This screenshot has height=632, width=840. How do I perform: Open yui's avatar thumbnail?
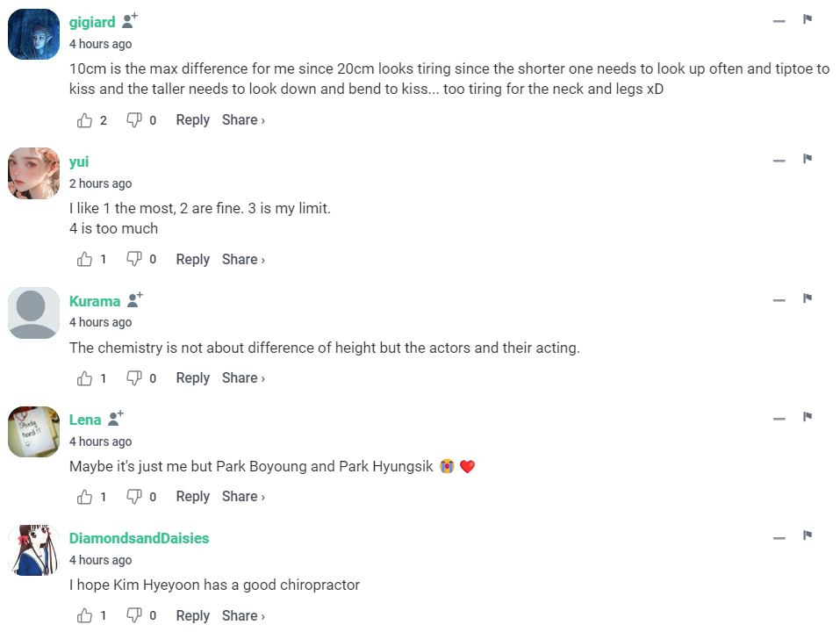point(34,173)
